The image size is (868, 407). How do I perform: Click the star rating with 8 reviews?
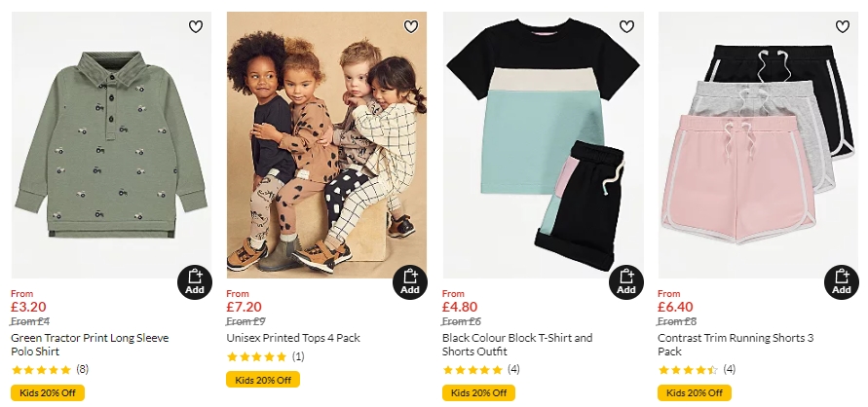pos(41,370)
